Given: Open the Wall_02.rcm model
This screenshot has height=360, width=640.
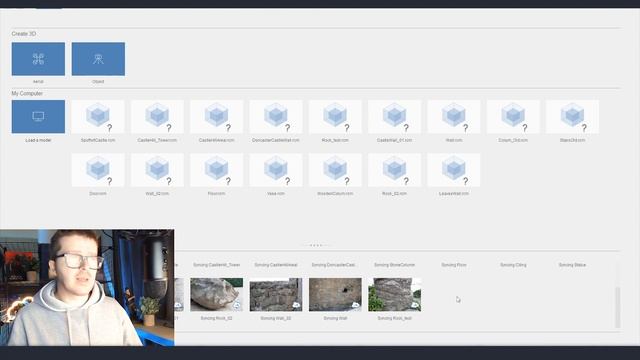Looking at the screenshot, I should 157,170.
